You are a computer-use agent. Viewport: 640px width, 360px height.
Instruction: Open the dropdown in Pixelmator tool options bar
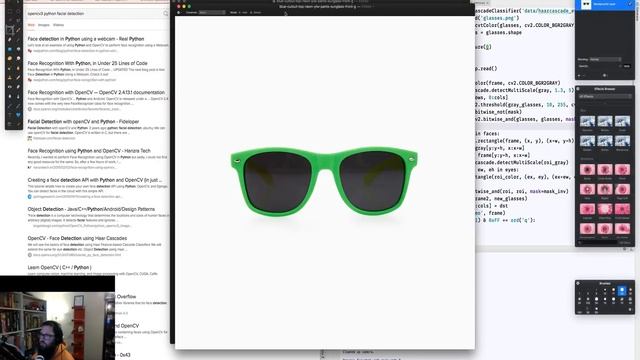(x=212, y=13)
